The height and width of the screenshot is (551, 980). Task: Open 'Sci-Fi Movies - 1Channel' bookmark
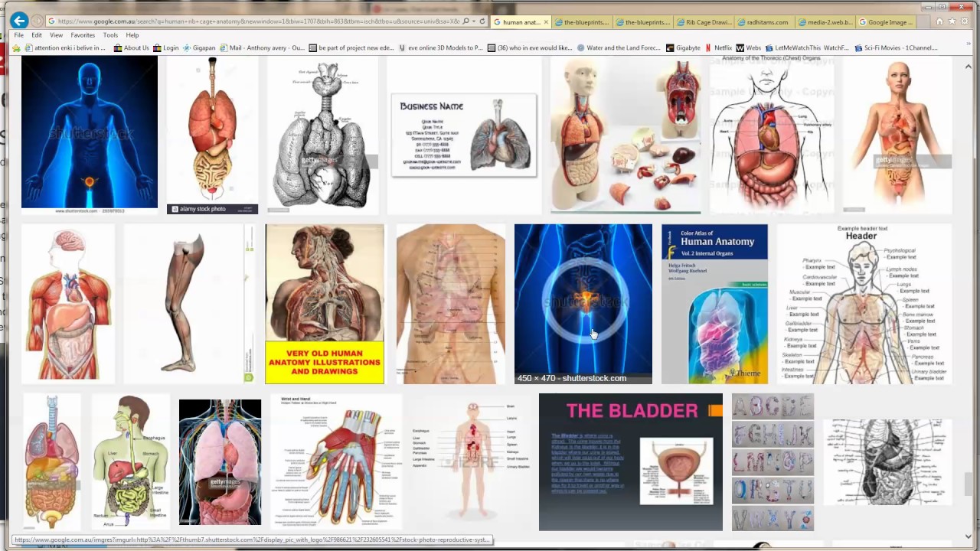[897, 47]
